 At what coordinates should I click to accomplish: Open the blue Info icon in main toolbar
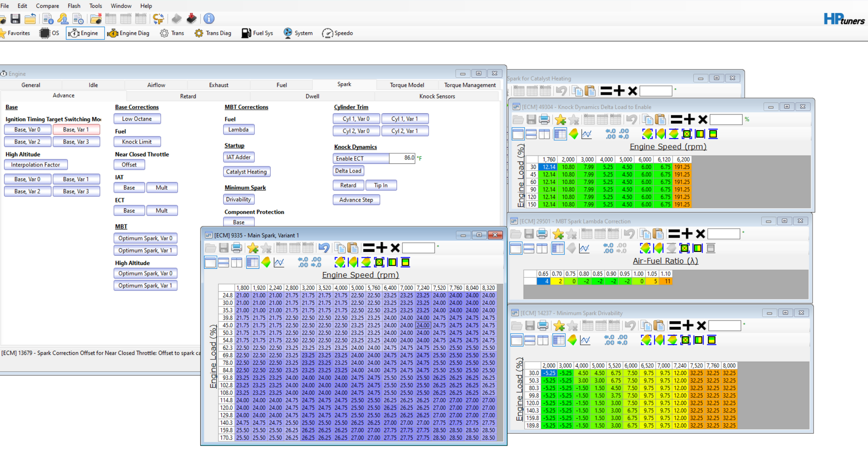(209, 19)
